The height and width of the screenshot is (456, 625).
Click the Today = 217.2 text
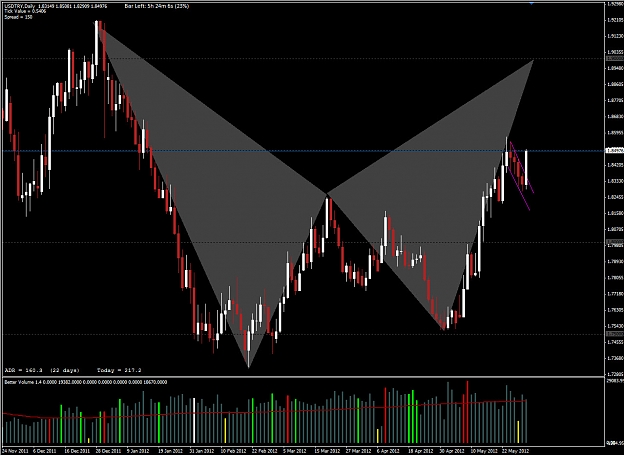point(120,370)
